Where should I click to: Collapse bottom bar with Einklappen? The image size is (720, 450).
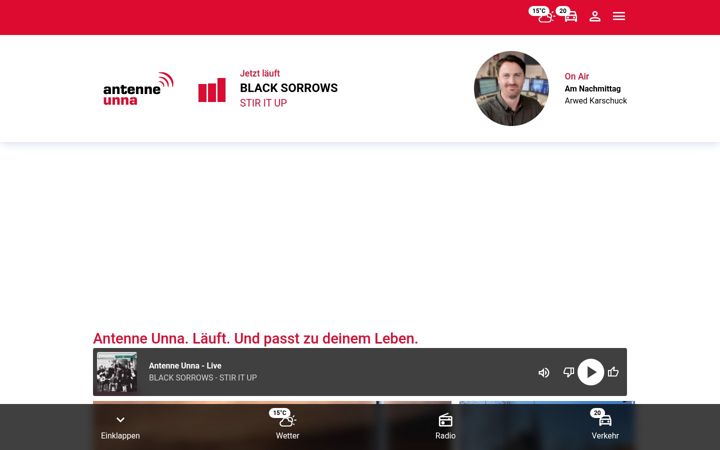pyautogui.click(x=120, y=427)
